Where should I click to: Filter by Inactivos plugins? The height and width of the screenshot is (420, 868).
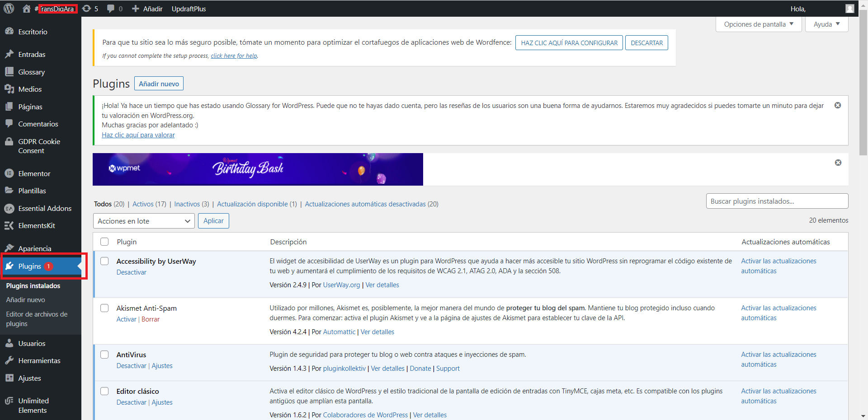point(192,204)
